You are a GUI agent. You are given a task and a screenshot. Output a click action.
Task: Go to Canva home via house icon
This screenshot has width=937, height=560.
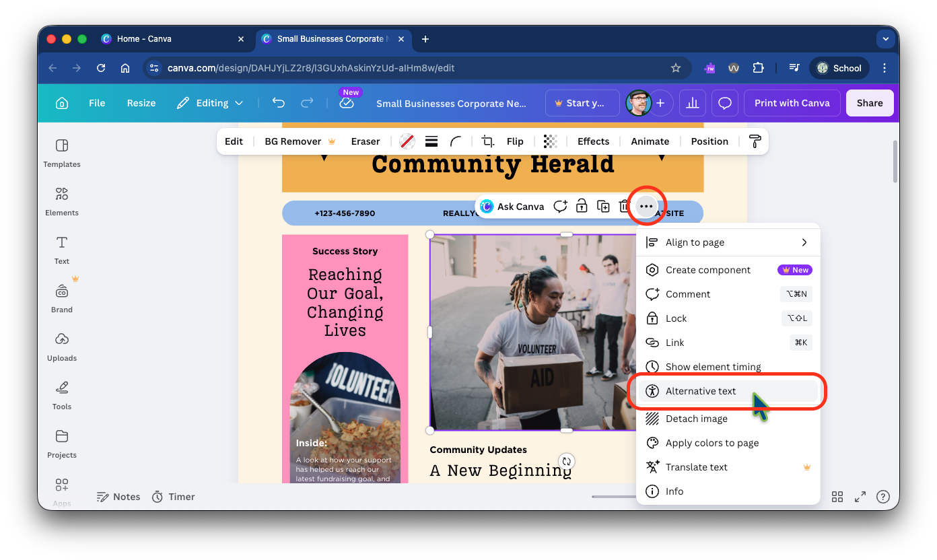(62, 103)
